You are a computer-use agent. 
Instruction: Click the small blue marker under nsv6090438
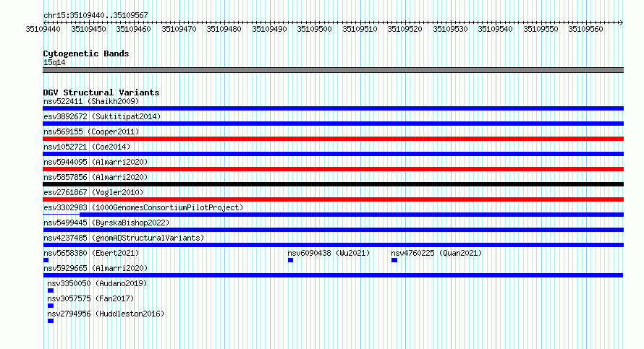[290, 260]
